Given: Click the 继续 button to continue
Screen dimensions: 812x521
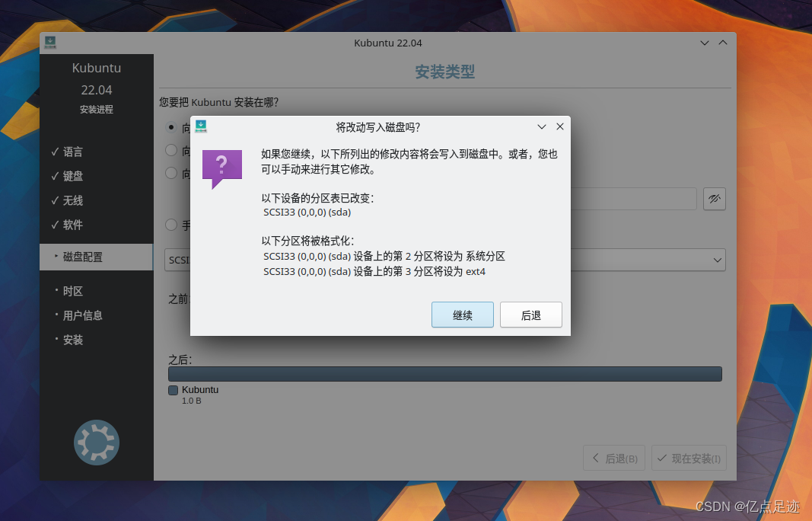Looking at the screenshot, I should tap(463, 315).
